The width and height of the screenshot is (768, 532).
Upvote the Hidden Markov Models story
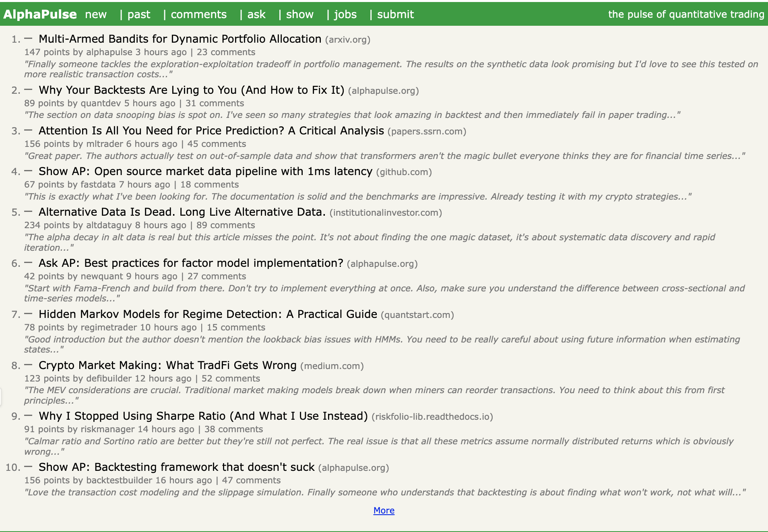tap(28, 314)
